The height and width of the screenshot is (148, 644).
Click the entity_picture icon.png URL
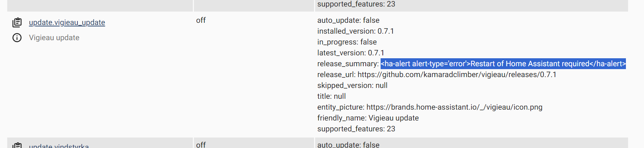coord(454,107)
